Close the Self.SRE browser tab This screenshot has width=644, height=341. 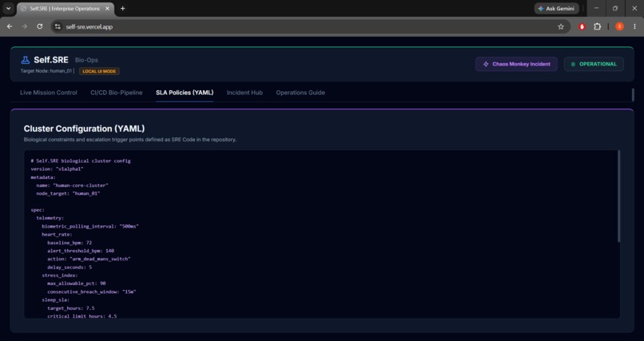[108, 9]
